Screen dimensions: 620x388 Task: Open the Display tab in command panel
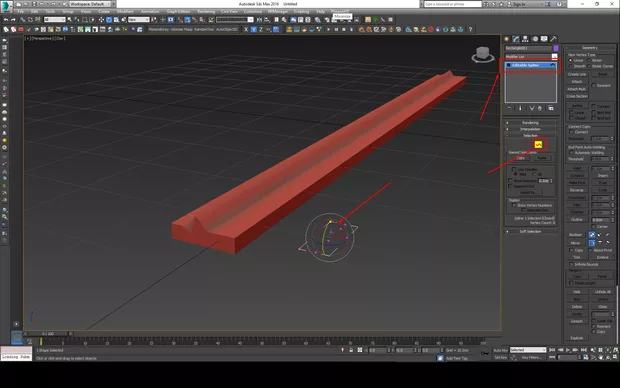pos(544,39)
